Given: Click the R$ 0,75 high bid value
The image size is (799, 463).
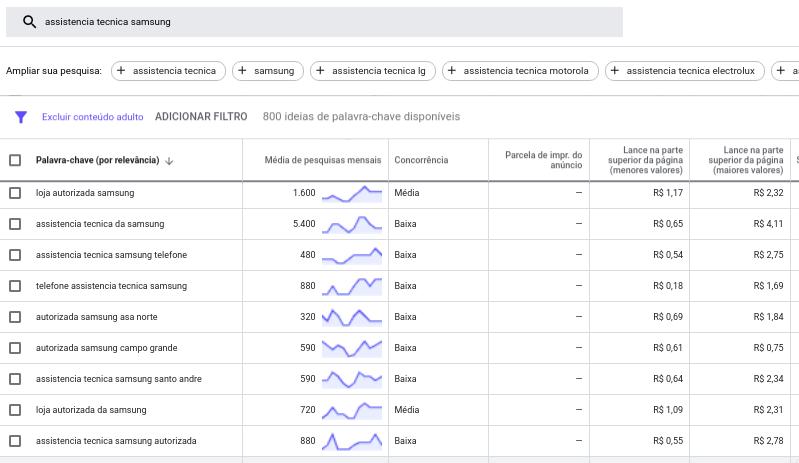Looking at the screenshot, I should 768,348.
